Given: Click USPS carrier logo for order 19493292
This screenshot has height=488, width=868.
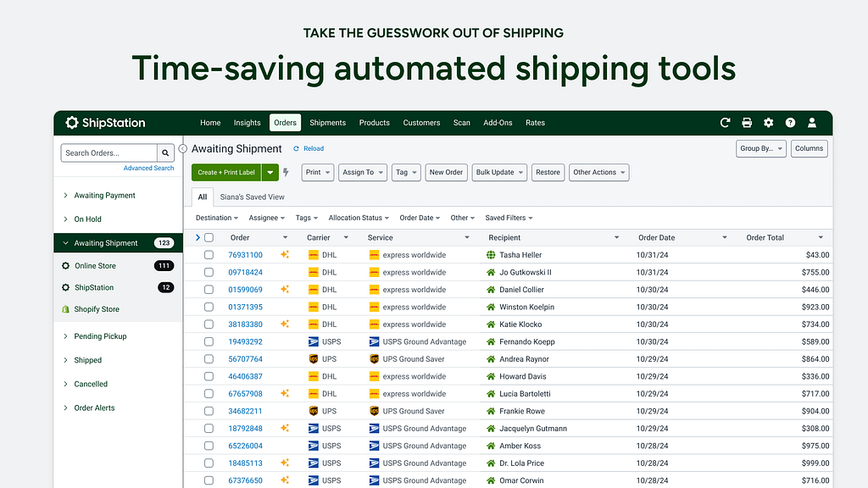Looking at the screenshot, I should pyautogui.click(x=314, y=341).
